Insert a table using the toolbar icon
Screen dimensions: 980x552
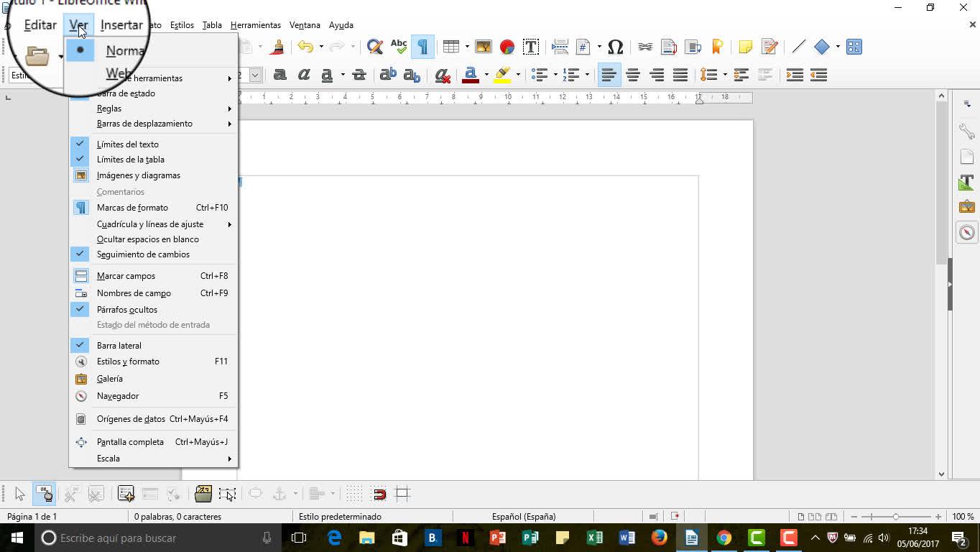click(450, 47)
